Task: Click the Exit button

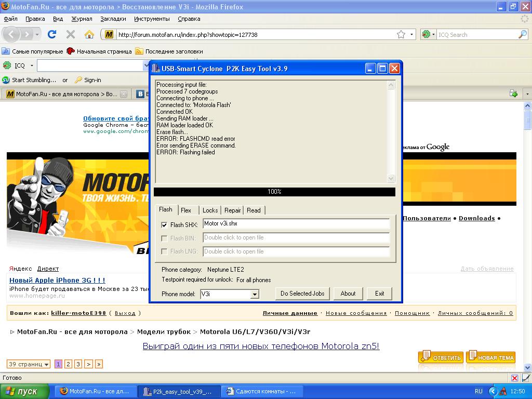Action: 379,294
